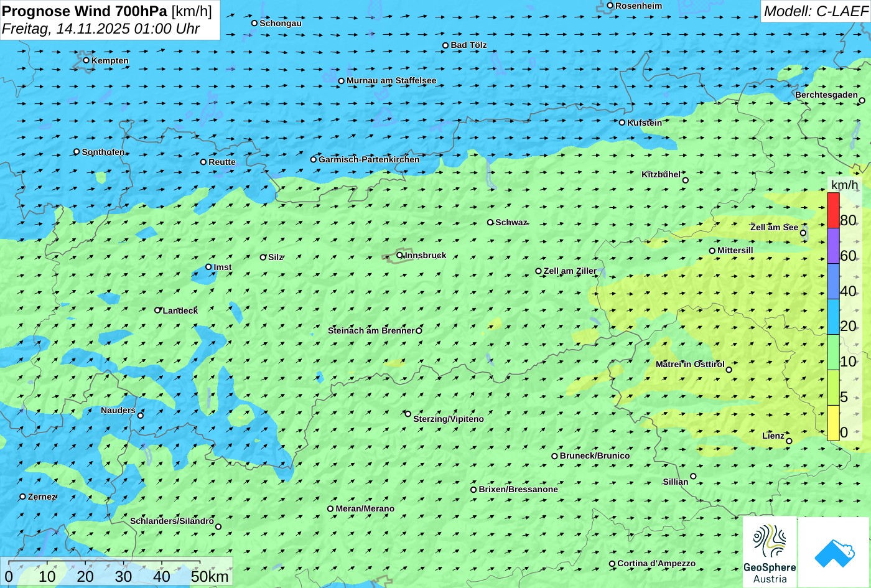This screenshot has width=871, height=588.
Task: Click the Schlanders/Silandro label
Action: point(172,521)
